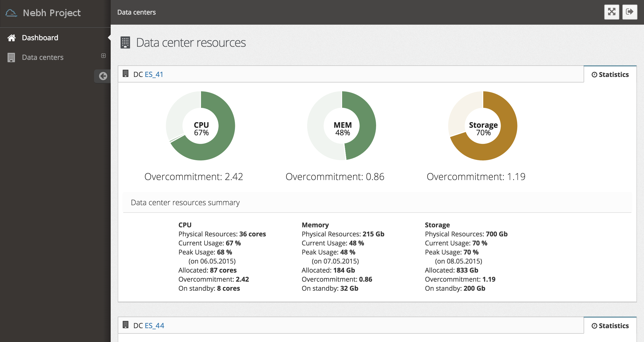The image size is (644, 342).
Task: Open the ES_41 data center link
Action: pos(154,74)
